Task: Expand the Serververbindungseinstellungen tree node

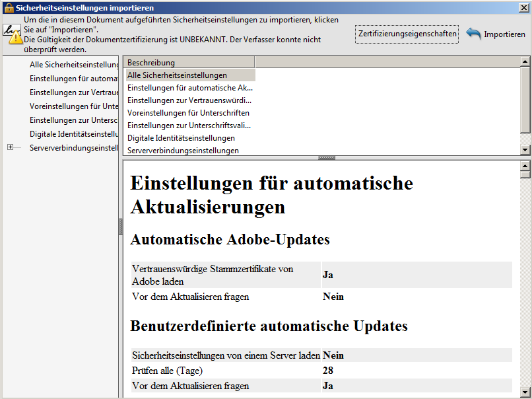Action: [x=10, y=147]
